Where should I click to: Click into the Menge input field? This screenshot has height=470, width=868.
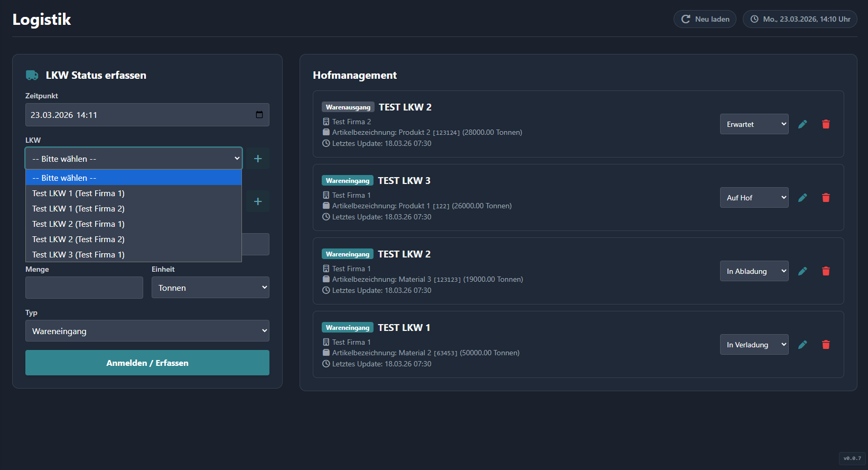pos(84,288)
